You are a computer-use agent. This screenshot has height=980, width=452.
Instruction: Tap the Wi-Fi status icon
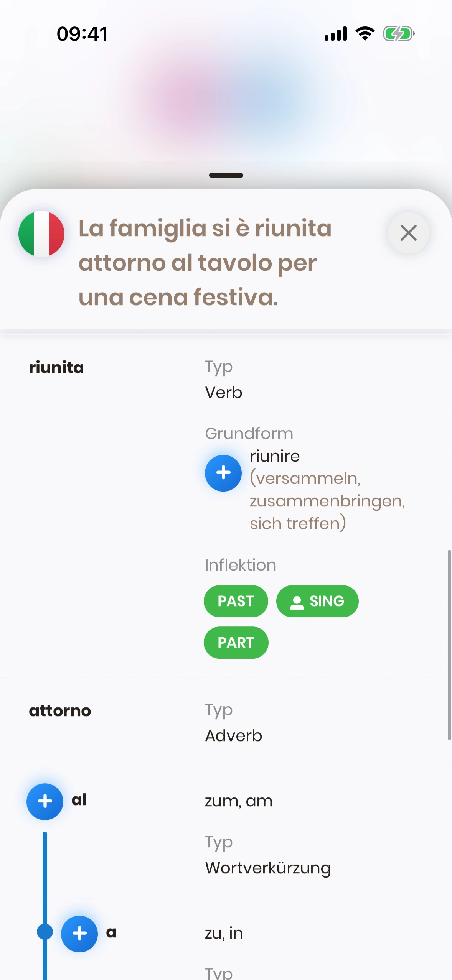point(365,34)
